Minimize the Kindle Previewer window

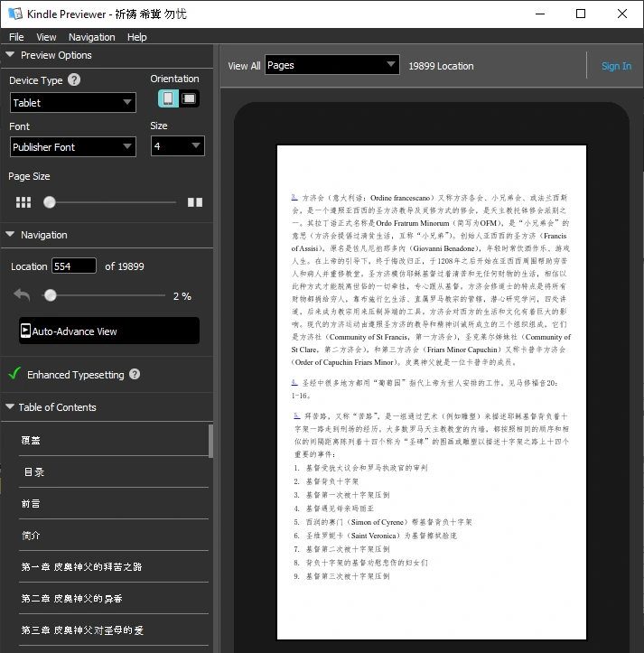540,14
